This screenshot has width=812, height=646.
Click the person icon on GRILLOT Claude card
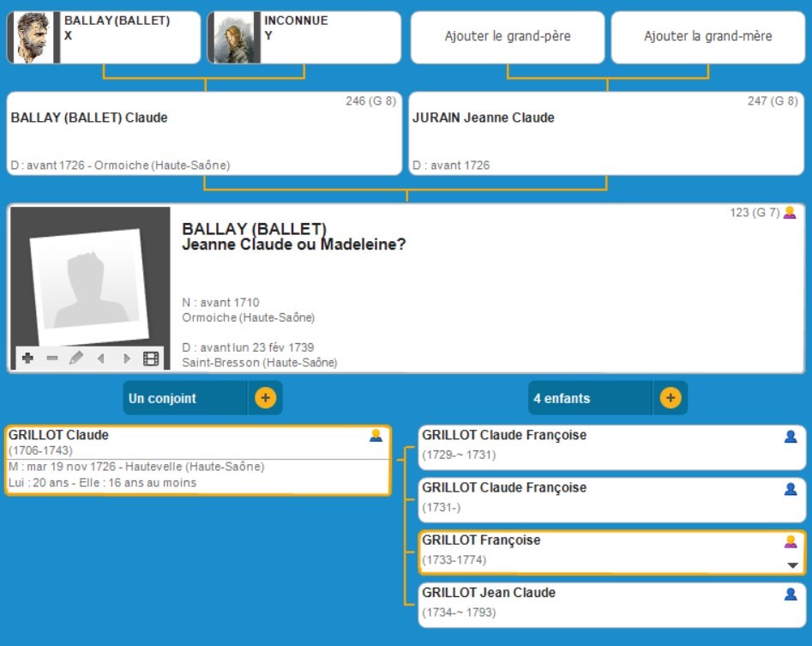[x=376, y=436]
